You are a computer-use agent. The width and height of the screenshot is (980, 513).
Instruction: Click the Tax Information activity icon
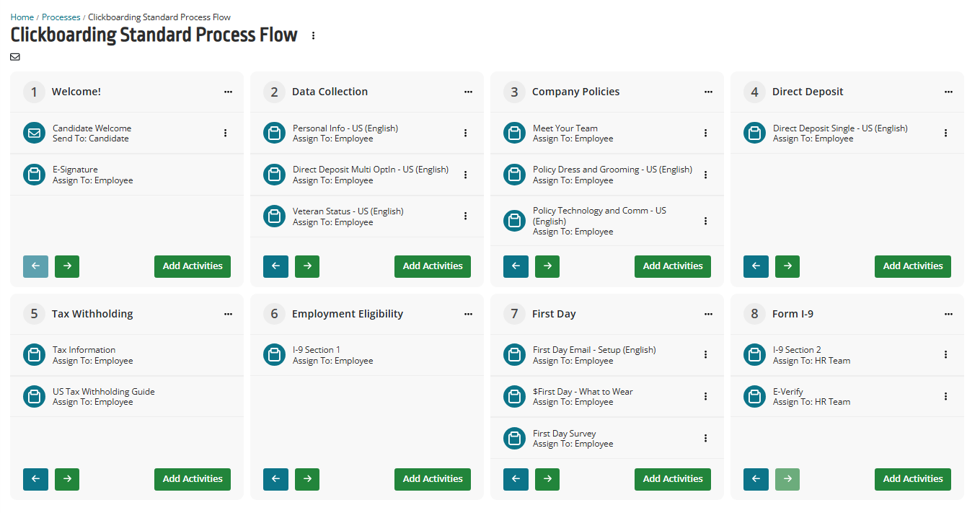pos(34,355)
